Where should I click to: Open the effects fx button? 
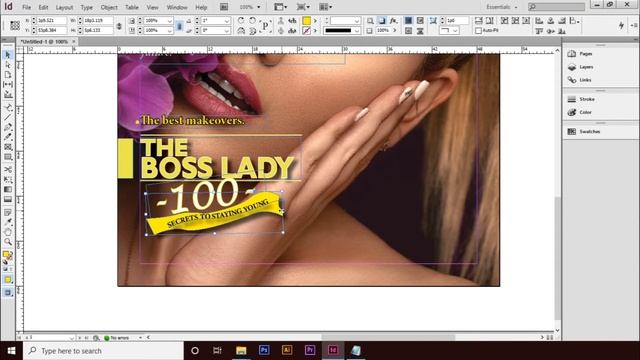[x=393, y=20]
